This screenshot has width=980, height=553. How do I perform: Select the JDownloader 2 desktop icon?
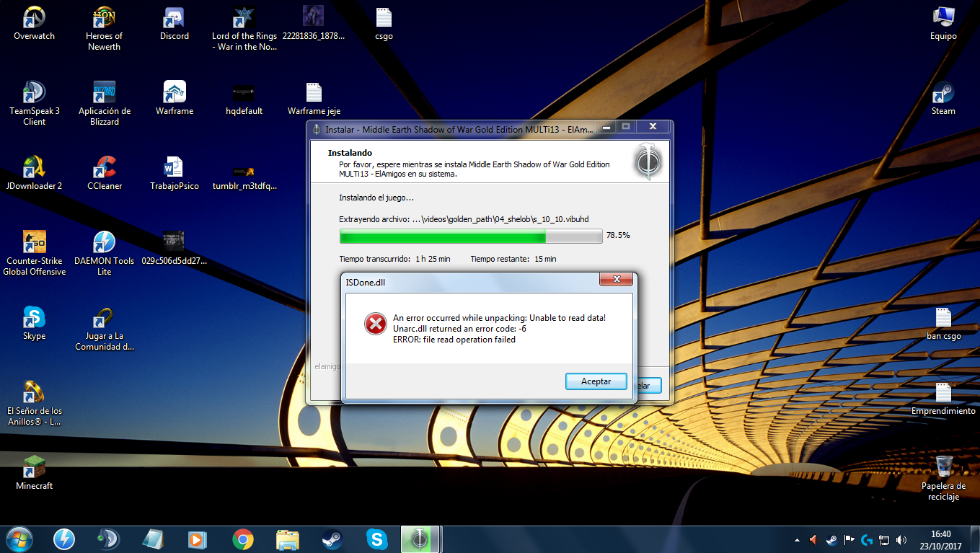[34, 174]
